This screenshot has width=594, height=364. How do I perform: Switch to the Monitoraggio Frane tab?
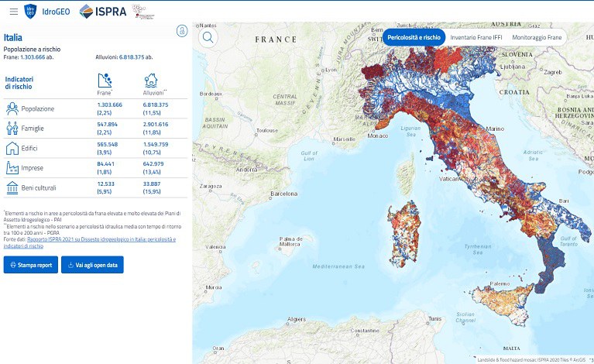(x=536, y=36)
